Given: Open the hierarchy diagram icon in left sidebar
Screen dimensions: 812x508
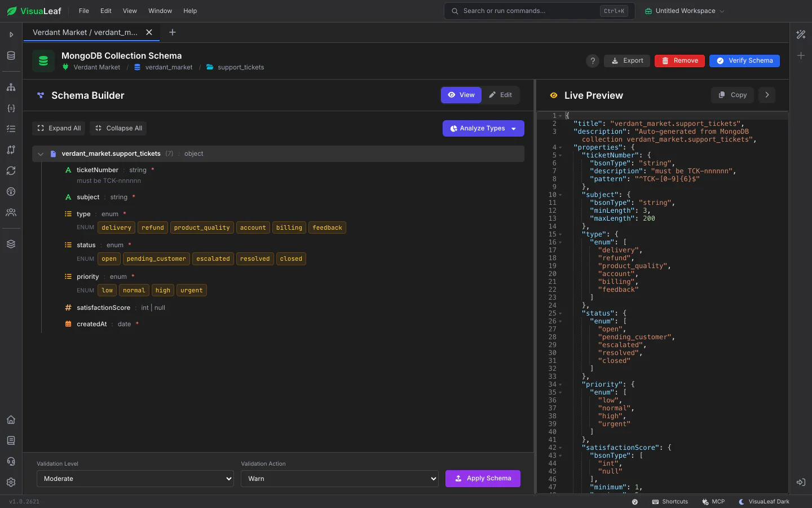Looking at the screenshot, I should 11,87.
